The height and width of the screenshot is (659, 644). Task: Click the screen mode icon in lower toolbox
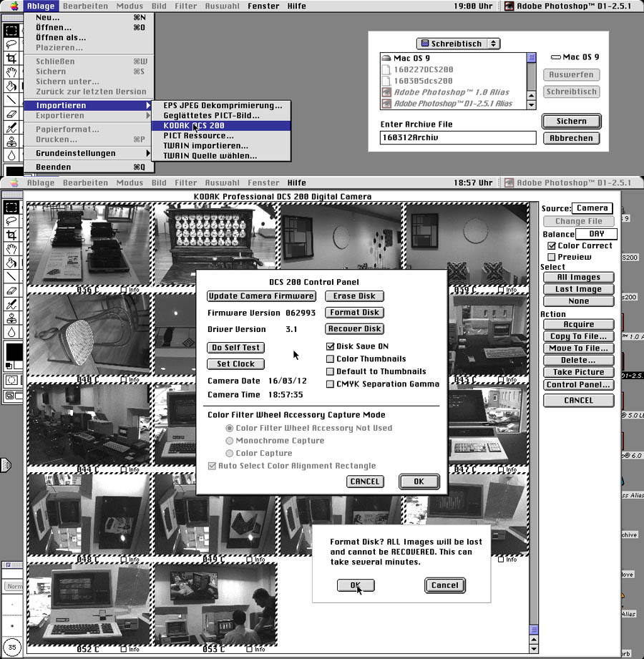coord(10,396)
